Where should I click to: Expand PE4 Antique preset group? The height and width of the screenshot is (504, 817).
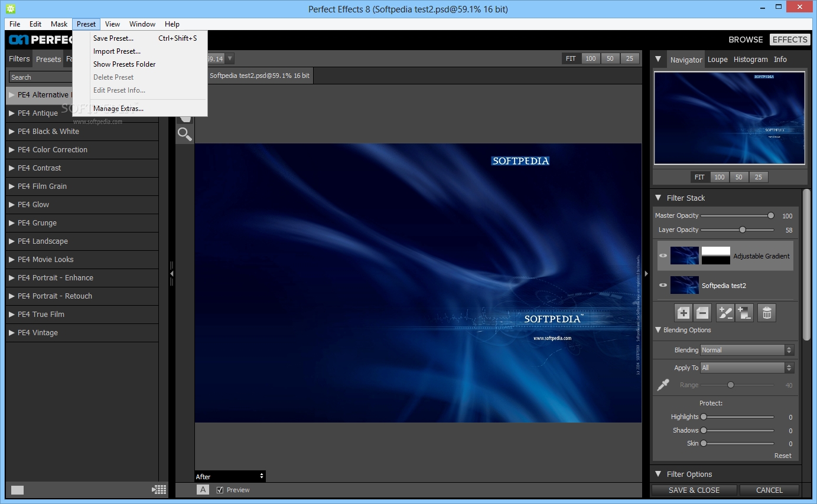coord(11,113)
